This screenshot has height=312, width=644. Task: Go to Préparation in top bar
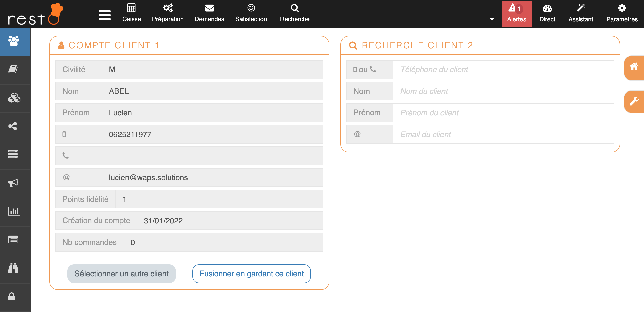[x=168, y=13]
